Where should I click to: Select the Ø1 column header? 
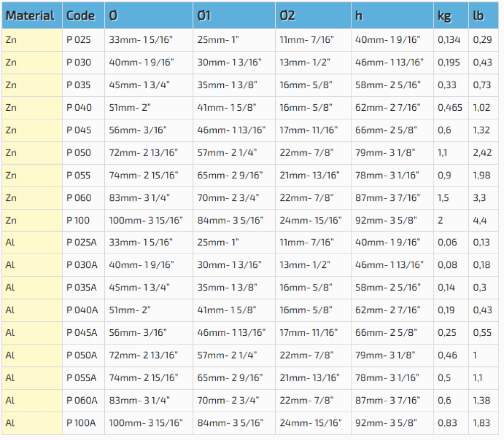pos(204,16)
